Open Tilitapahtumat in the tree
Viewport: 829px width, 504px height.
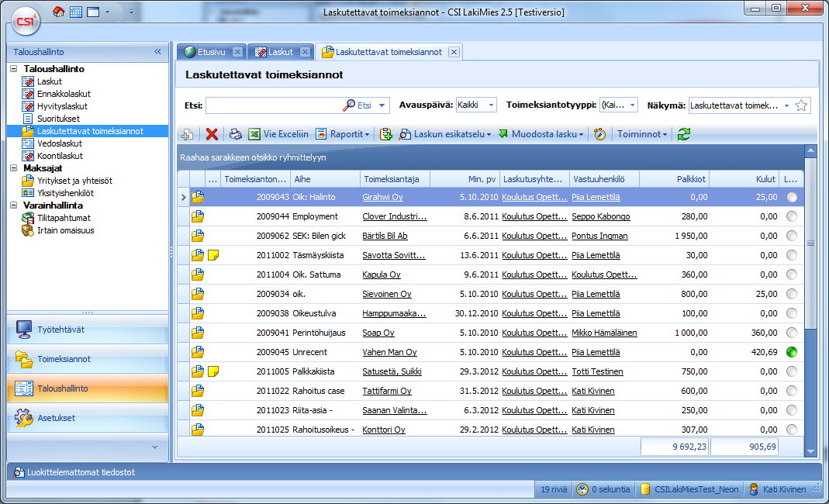click(64, 218)
